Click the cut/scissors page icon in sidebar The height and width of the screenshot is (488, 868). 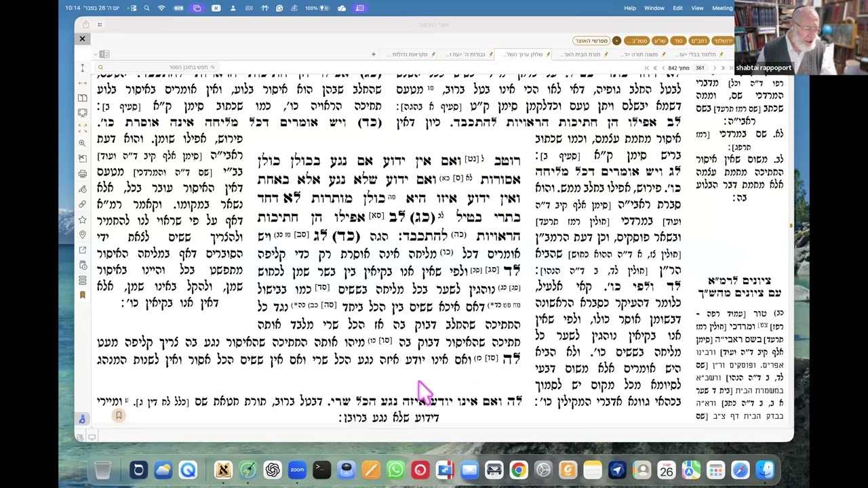[x=82, y=158]
